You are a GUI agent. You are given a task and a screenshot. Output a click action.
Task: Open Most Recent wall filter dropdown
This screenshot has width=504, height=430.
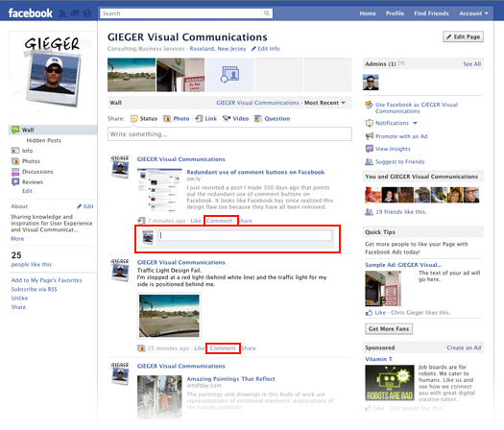[x=325, y=103]
